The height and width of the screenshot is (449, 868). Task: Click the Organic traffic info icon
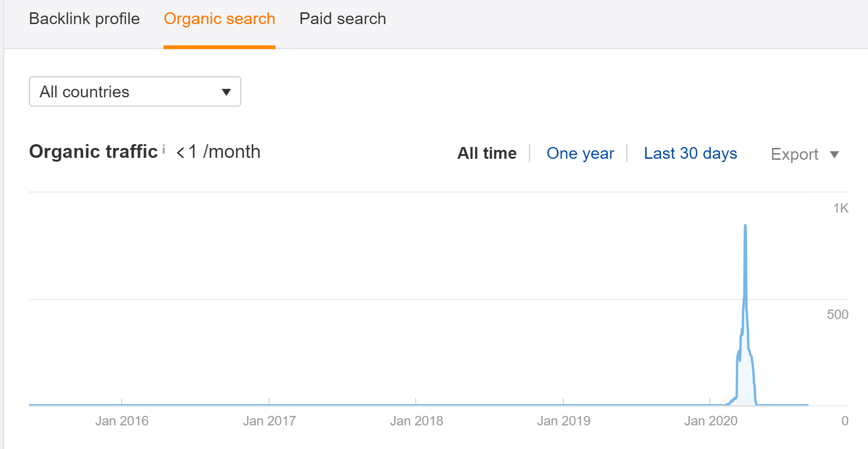[x=163, y=149]
